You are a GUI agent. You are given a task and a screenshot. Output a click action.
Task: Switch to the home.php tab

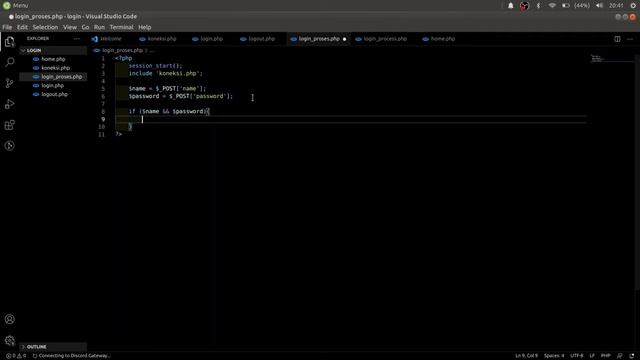coord(442,39)
